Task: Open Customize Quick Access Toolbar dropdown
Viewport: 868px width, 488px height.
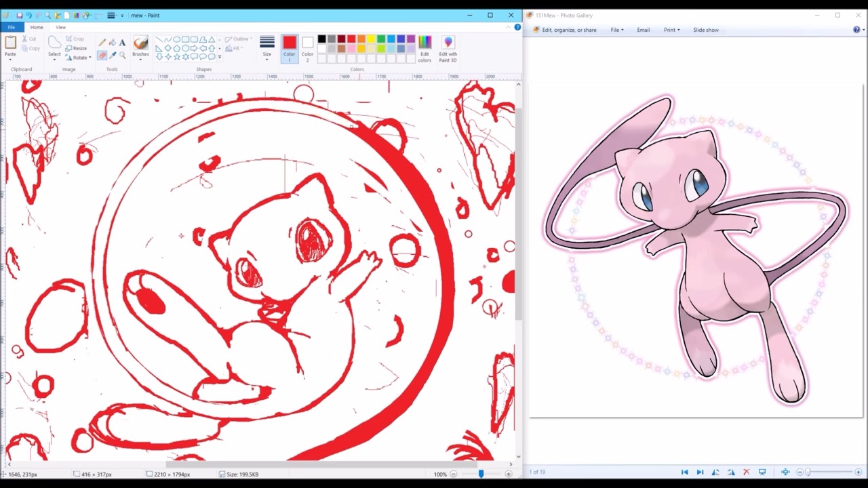Action: (122, 16)
